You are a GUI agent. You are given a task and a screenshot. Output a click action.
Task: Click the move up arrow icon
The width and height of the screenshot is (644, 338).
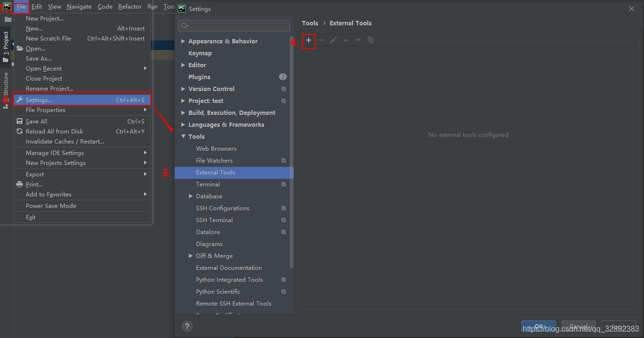click(x=346, y=40)
